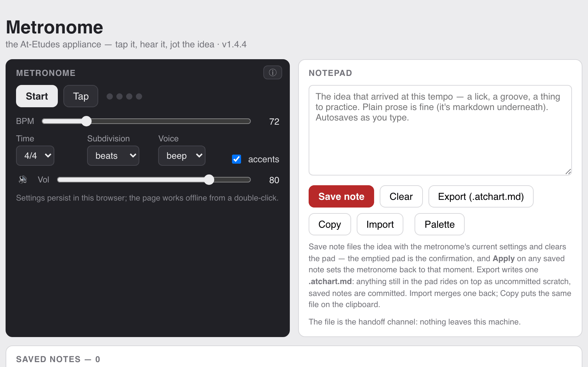Image resolution: width=588 pixels, height=367 pixels.
Task: Click the volume value 80
Action: pos(274,180)
